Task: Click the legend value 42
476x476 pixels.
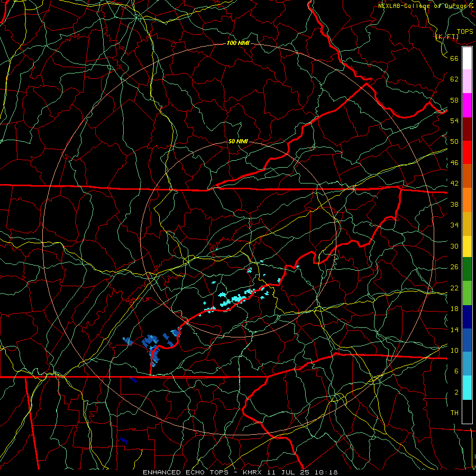Action: [454, 184]
